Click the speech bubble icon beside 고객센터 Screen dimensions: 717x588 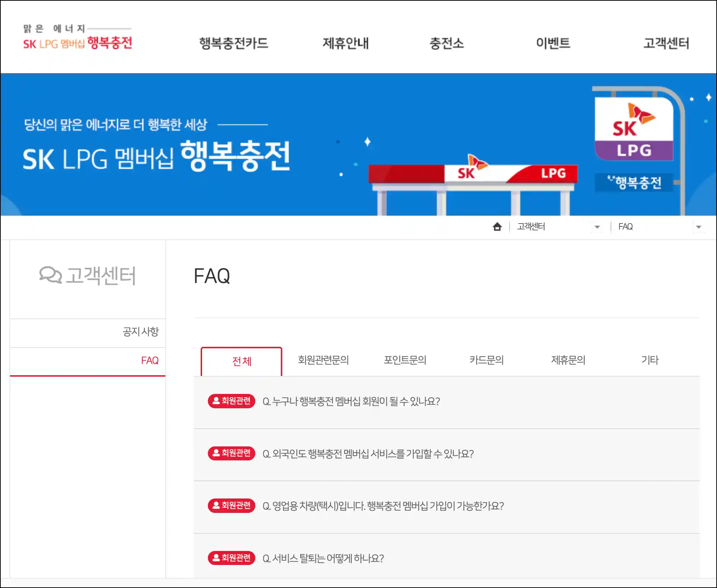click(x=50, y=275)
